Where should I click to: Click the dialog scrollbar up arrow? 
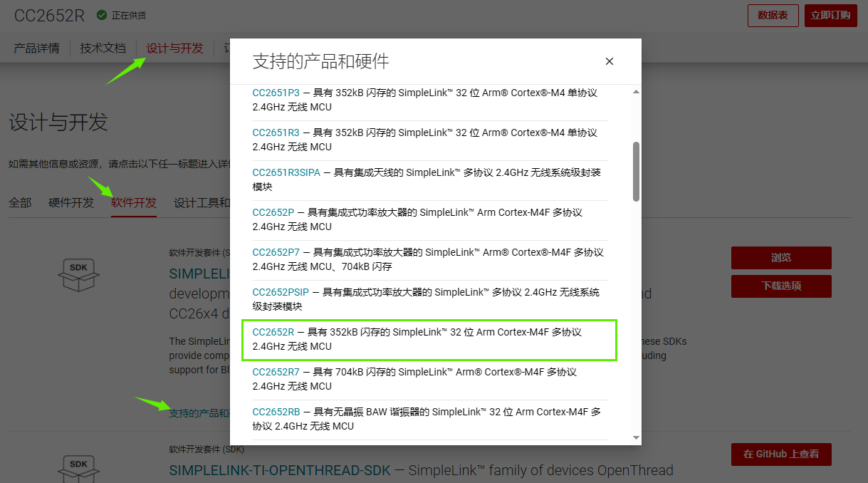tap(636, 91)
